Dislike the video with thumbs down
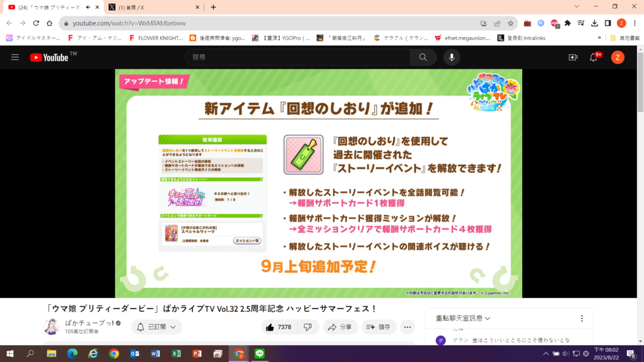The image size is (644, 362). (308, 327)
